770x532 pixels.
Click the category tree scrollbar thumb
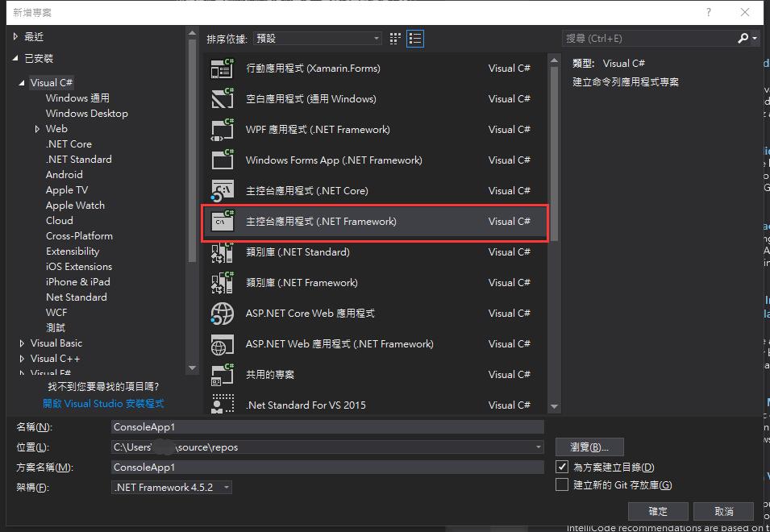point(192,152)
